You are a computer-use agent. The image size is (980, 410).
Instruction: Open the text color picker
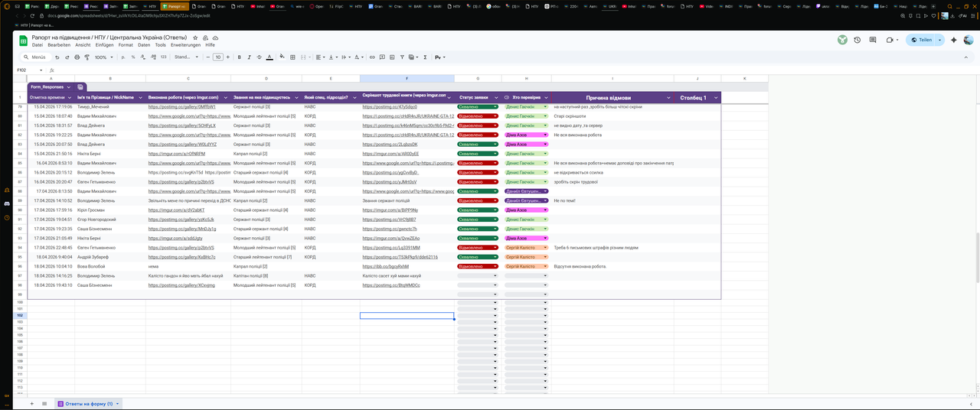point(269,57)
